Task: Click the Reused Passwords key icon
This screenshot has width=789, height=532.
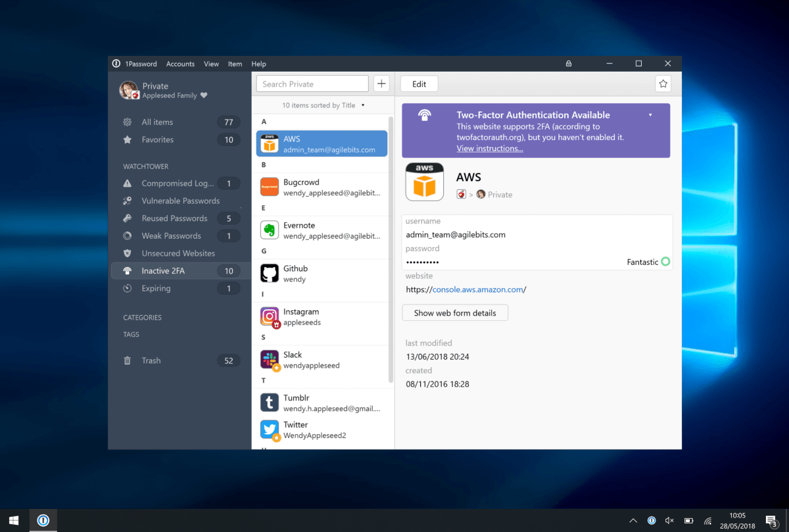Action: [128, 218]
